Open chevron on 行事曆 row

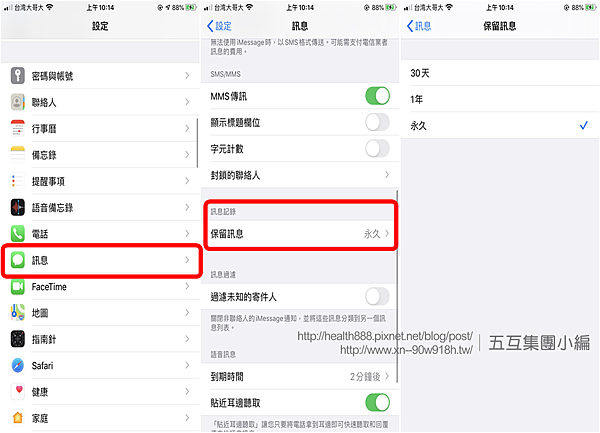pos(187,128)
